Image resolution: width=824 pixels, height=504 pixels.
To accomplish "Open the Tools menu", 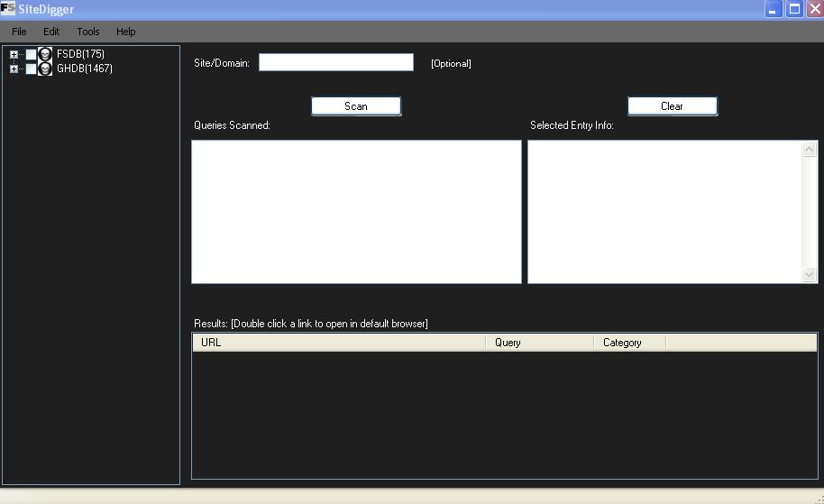I will (88, 32).
